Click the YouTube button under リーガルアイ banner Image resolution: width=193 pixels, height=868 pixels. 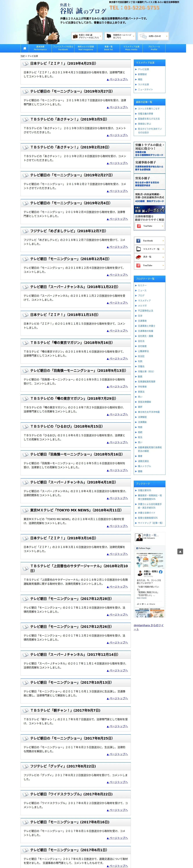coord(150,226)
